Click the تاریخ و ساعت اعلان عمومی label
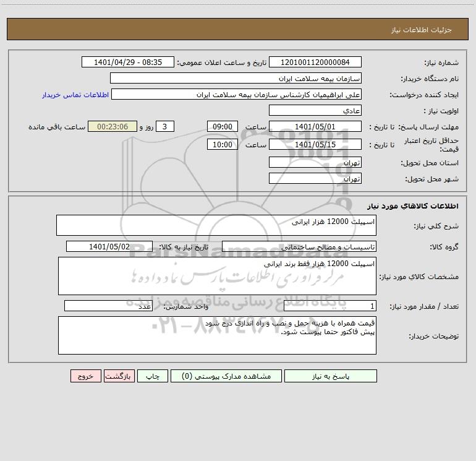The width and height of the screenshot is (476, 461). pyautogui.click(x=222, y=63)
